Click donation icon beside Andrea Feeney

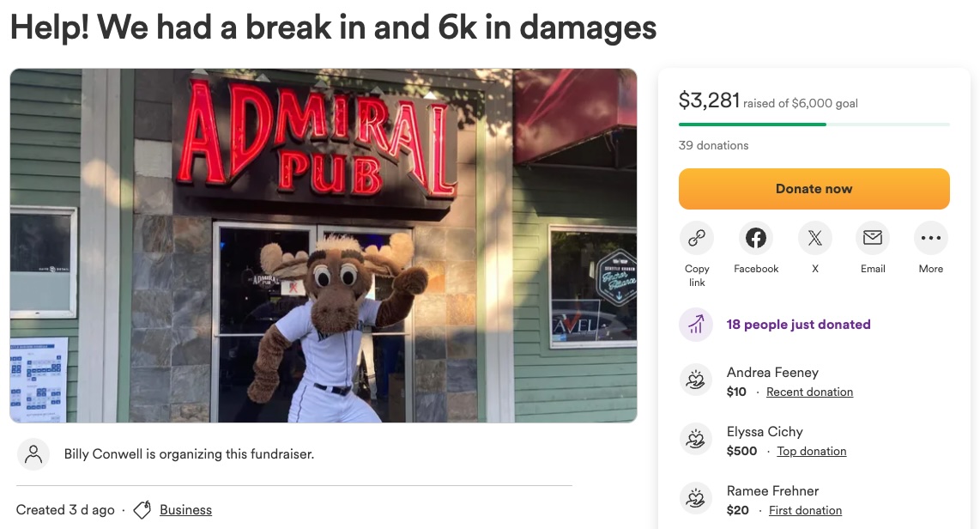coord(696,380)
